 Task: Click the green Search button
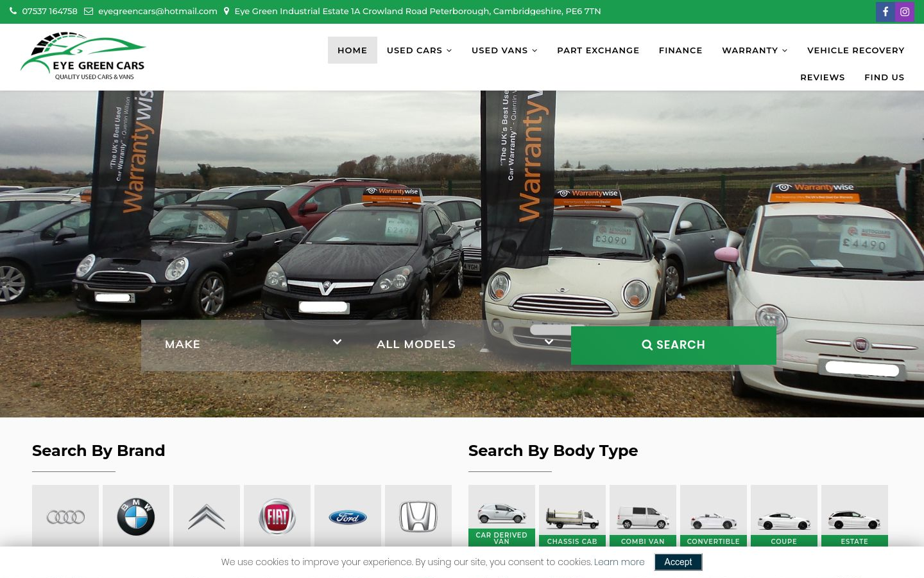tap(674, 345)
